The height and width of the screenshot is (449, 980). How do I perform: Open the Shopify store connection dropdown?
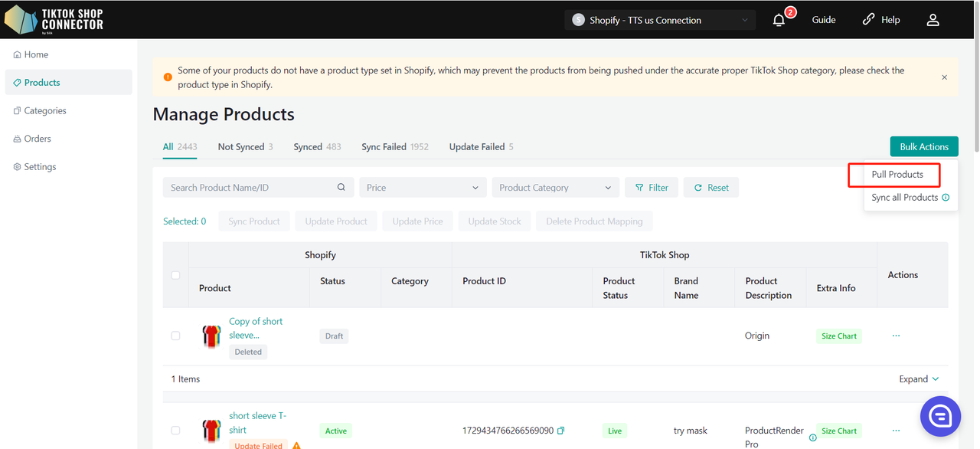(659, 20)
